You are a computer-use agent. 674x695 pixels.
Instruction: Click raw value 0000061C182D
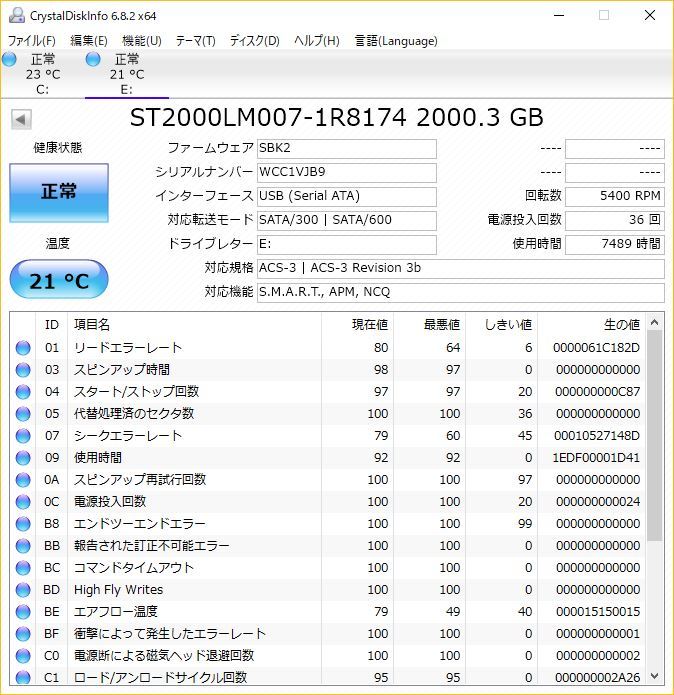click(x=596, y=348)
